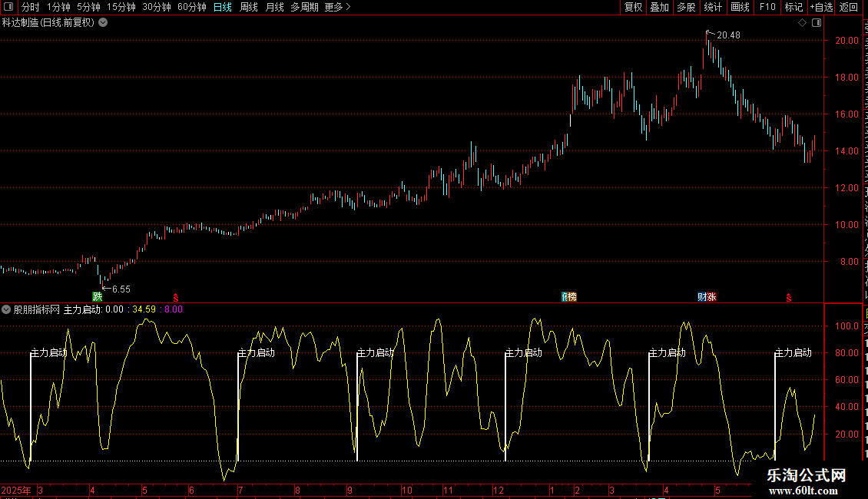This screenshot has width=868, height=499.
Task: Click the 标记 mark button
Action: (x=793, y=7)
